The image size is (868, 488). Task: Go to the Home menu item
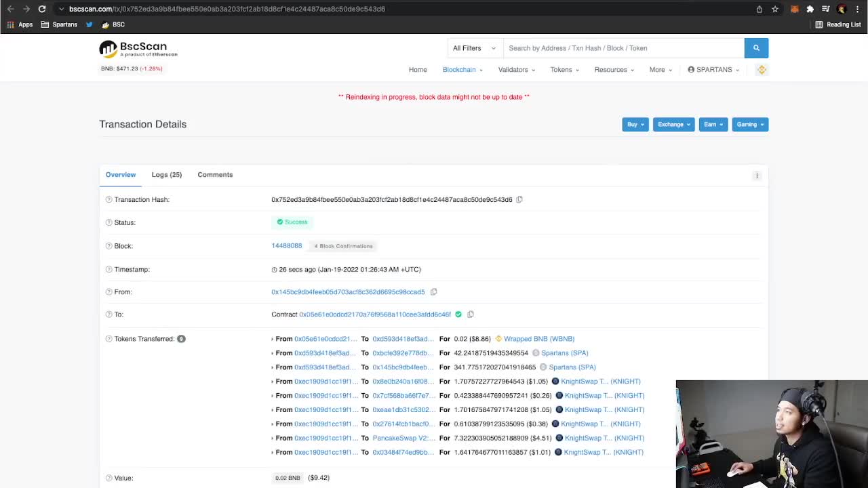click(x=418, y=70)
